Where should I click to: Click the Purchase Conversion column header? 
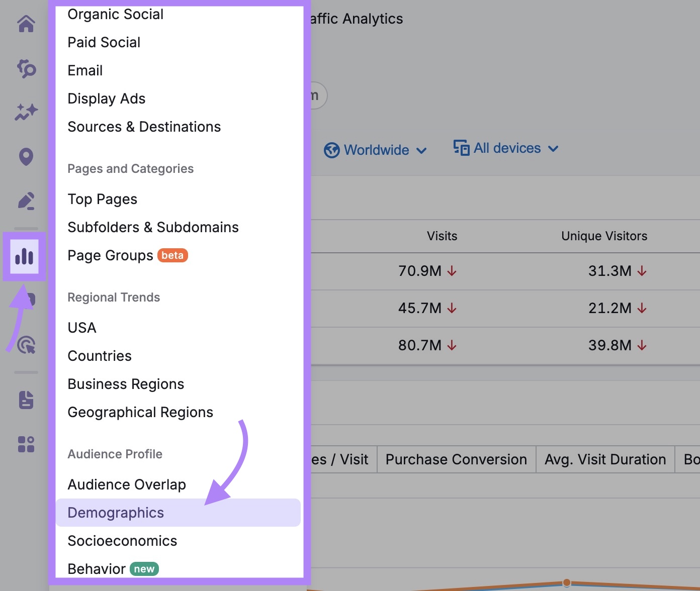(x=456, y=459)
